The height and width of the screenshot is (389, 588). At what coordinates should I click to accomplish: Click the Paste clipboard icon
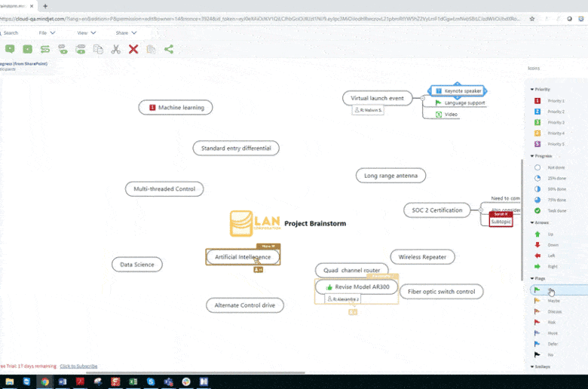(151, 49)
